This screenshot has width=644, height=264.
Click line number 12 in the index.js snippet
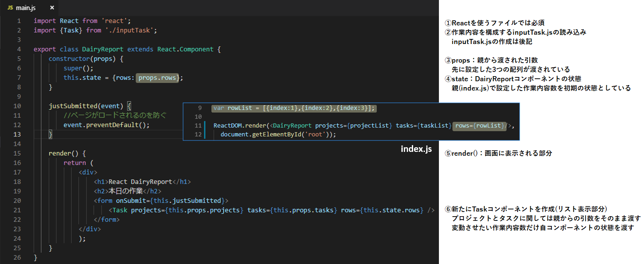(x=199, y=134)
